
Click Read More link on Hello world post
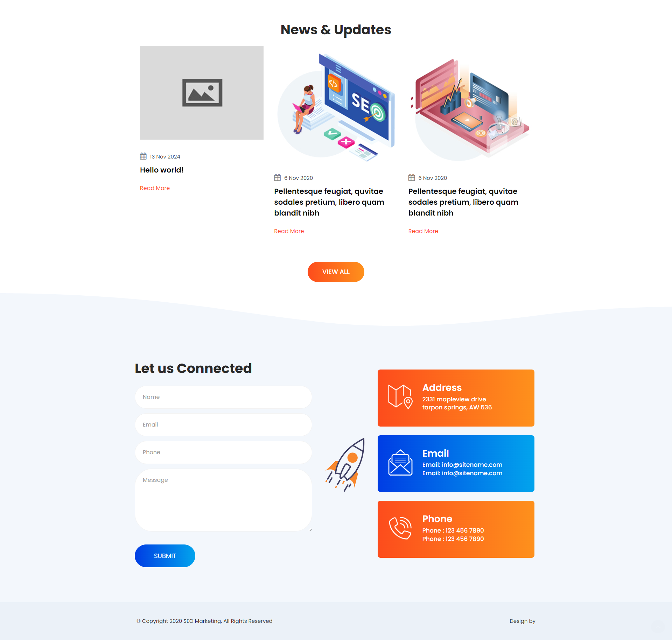pyautogui.click(x=155, y=188)
